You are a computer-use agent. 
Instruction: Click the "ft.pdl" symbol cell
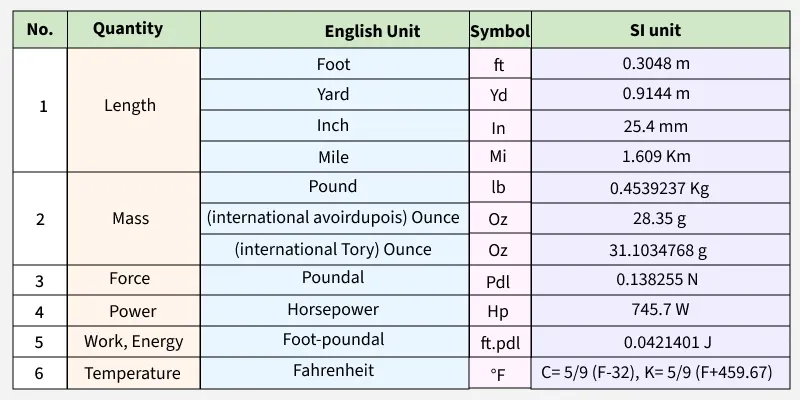click(498, 342)
